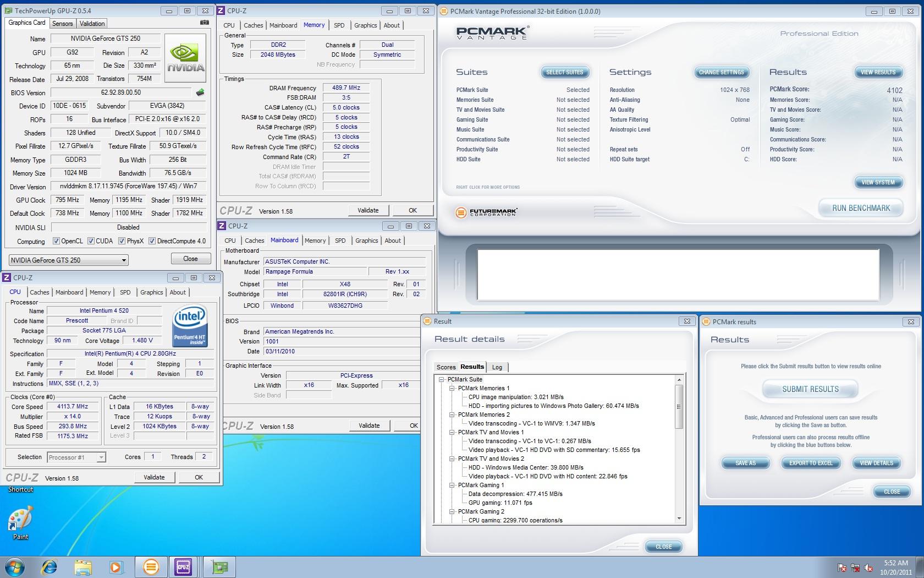
Task: Click the Action Center flag tray icon
Action: 842,568
